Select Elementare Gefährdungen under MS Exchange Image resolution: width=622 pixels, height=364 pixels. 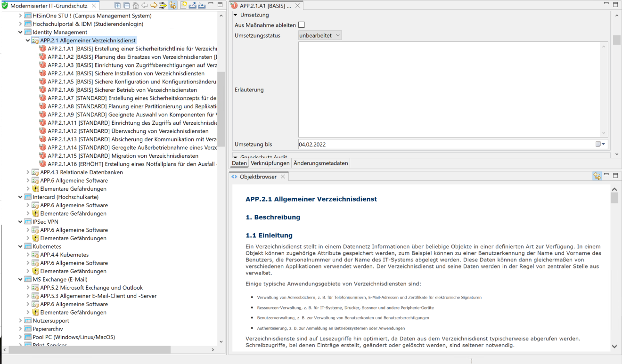[73, 312]
